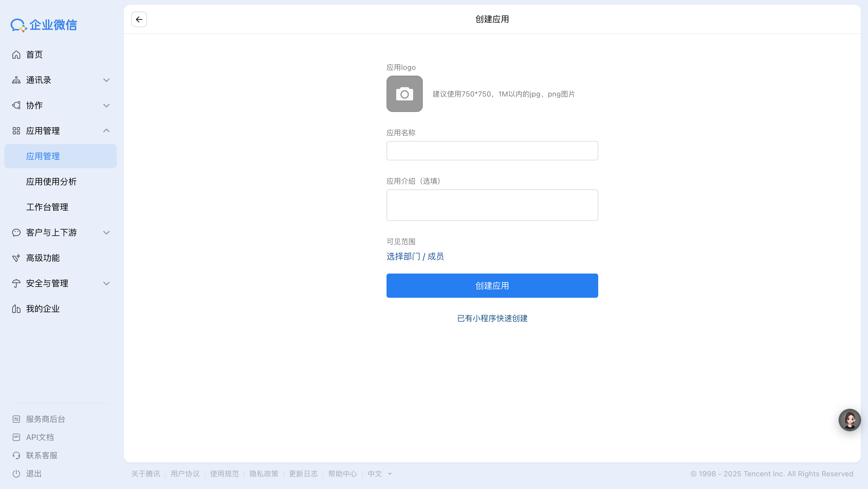
Task: Go to 首页 in the sidebar
Action: pyautogui.click(x=60, y=55)
